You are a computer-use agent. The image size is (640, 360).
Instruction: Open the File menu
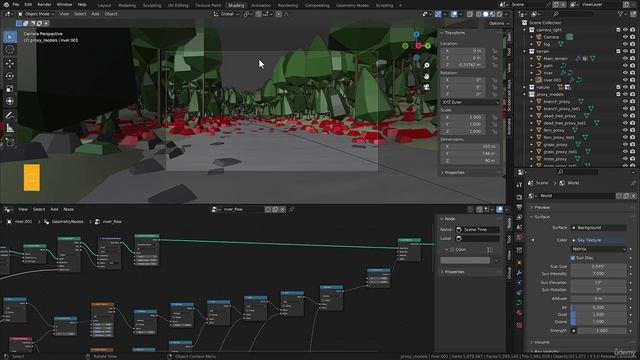pyautogui.click(x=16, y=4)
